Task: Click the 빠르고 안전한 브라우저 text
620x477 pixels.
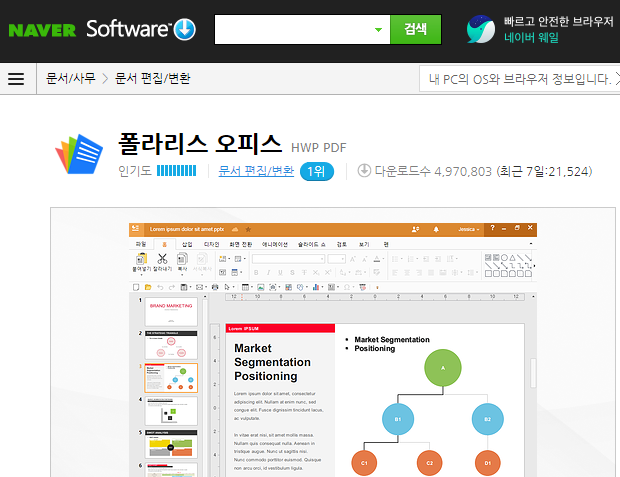Action: pos(558,21)
